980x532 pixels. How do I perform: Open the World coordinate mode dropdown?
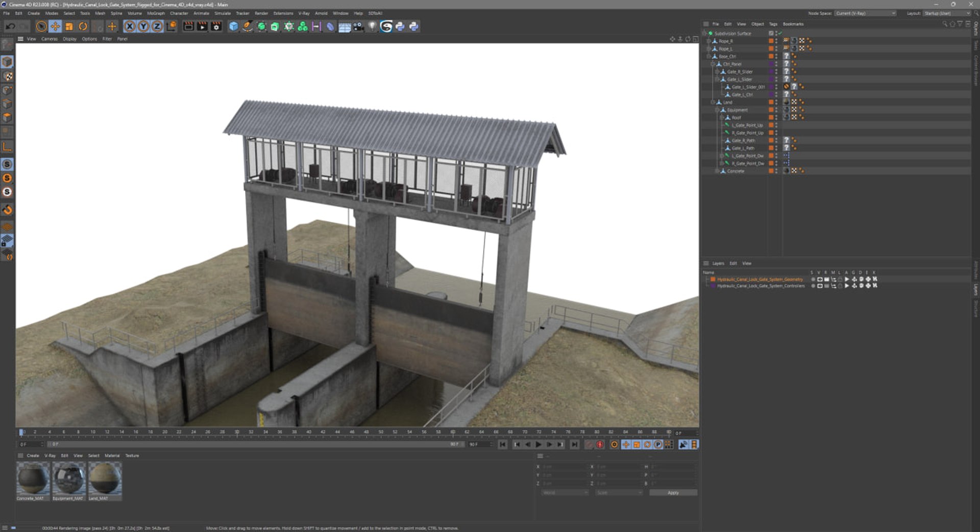click(x=565, y=493)
